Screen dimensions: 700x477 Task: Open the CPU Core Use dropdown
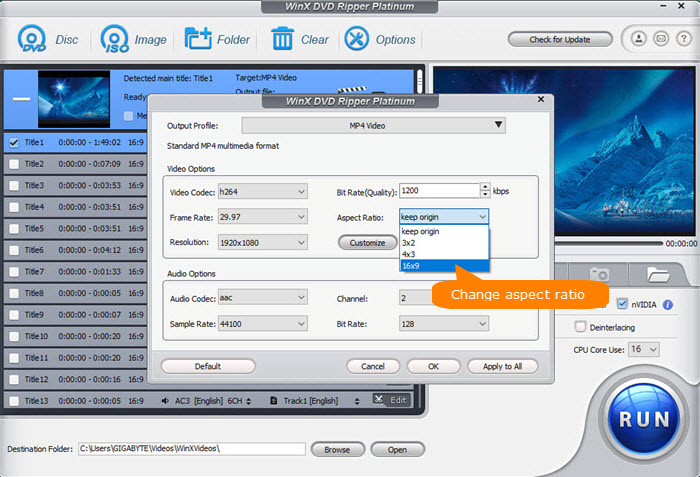click(x=644, y=349)
